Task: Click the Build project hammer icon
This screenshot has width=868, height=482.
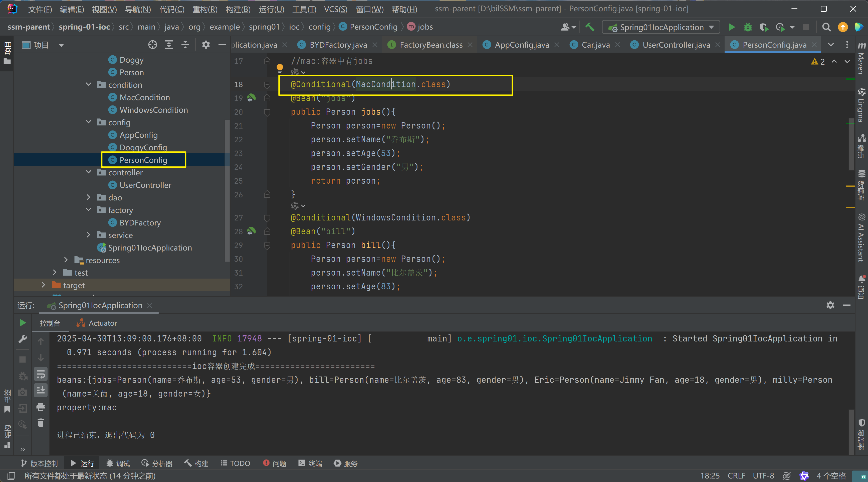Action: coord(590,27)
